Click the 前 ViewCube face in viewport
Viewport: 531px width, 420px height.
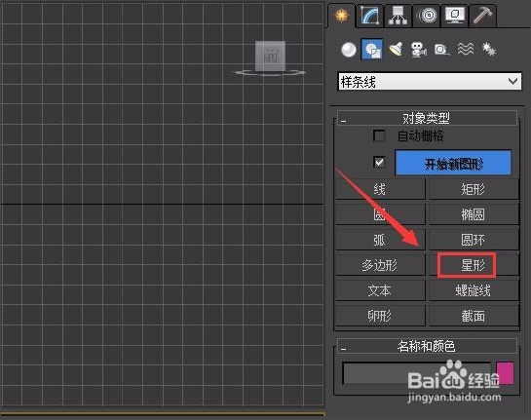tap(270, 56)
